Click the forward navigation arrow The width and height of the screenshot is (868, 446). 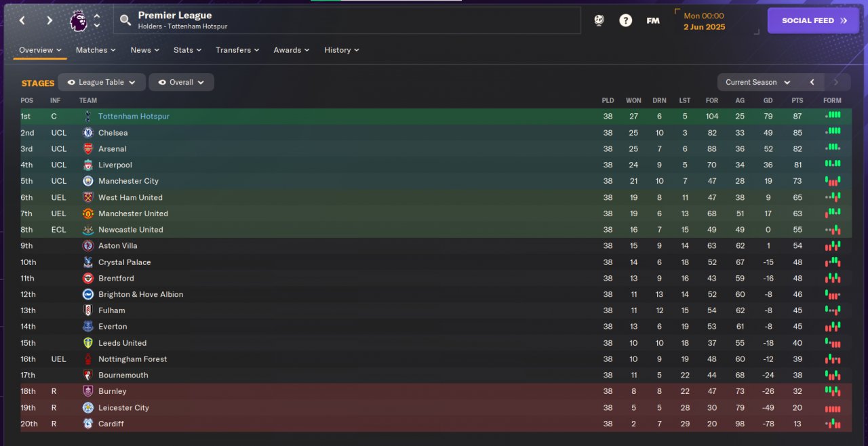coord(50,20)
